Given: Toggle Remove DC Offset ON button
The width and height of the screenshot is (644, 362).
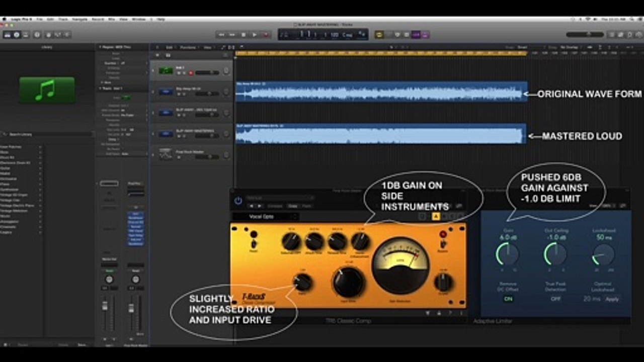Looking at the screenshot, I should (508, 299).
